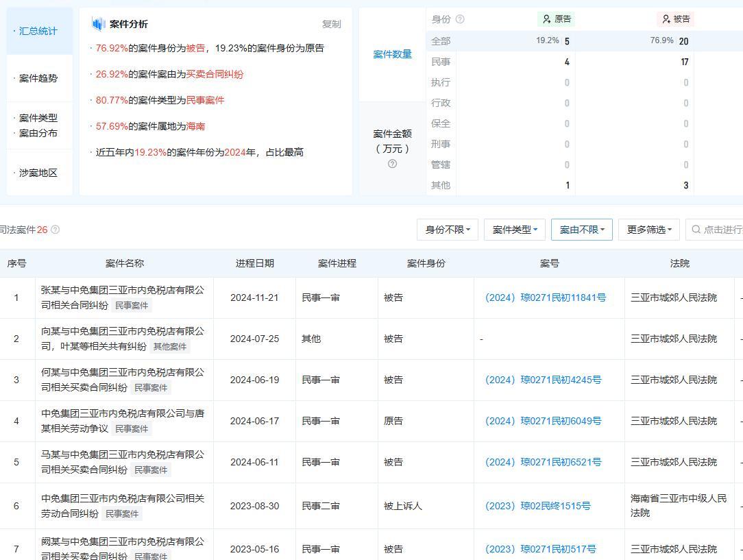Click the 案件分析 chart icon

tap(98, 24)
